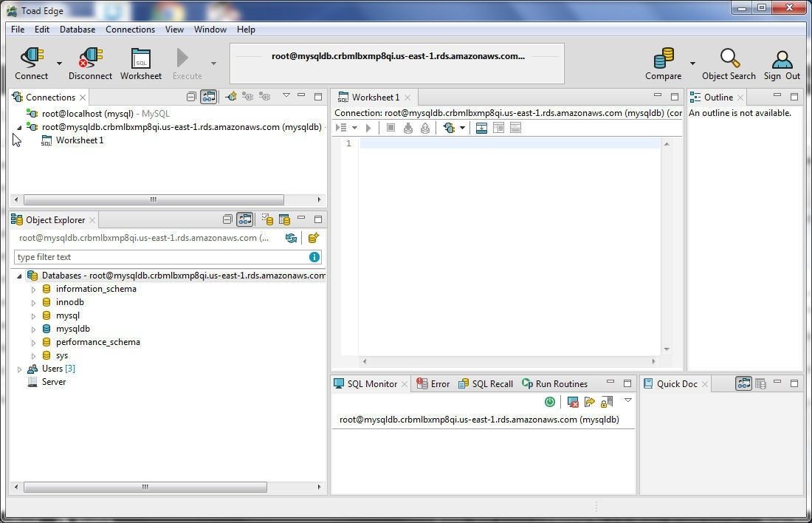The height and width of the screenshot is (523, 812).
Task: Open the Object Search tool
Action: coord(729,64)
